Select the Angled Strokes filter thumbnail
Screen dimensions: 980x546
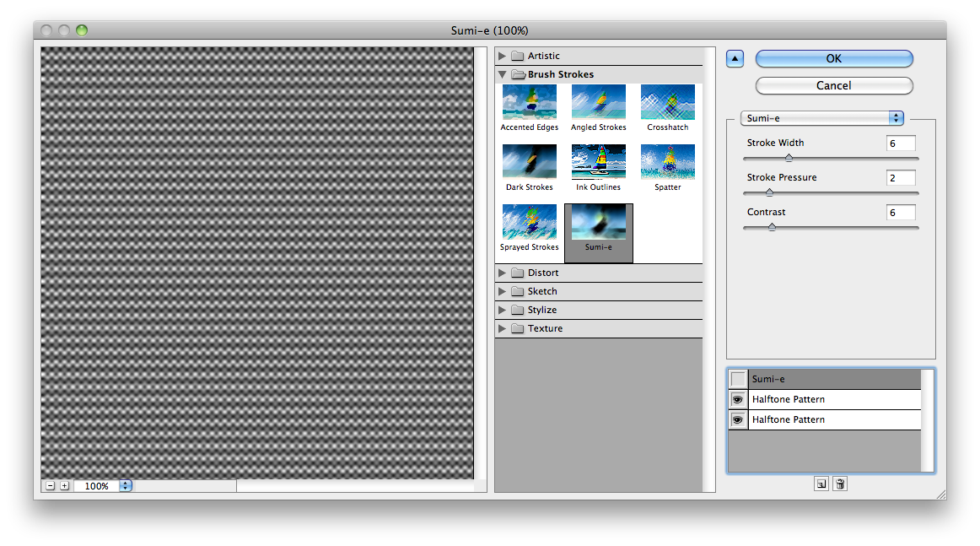coord(598,103)
